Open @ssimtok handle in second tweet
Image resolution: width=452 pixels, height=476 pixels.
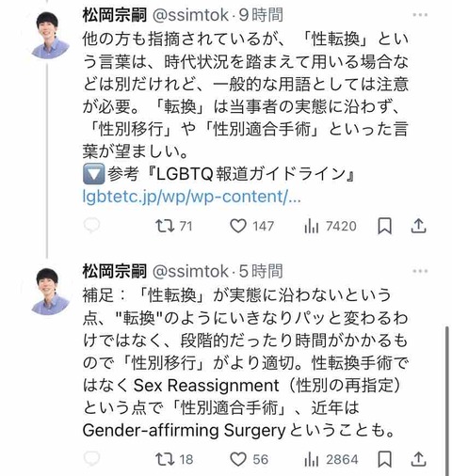point(190,271)
